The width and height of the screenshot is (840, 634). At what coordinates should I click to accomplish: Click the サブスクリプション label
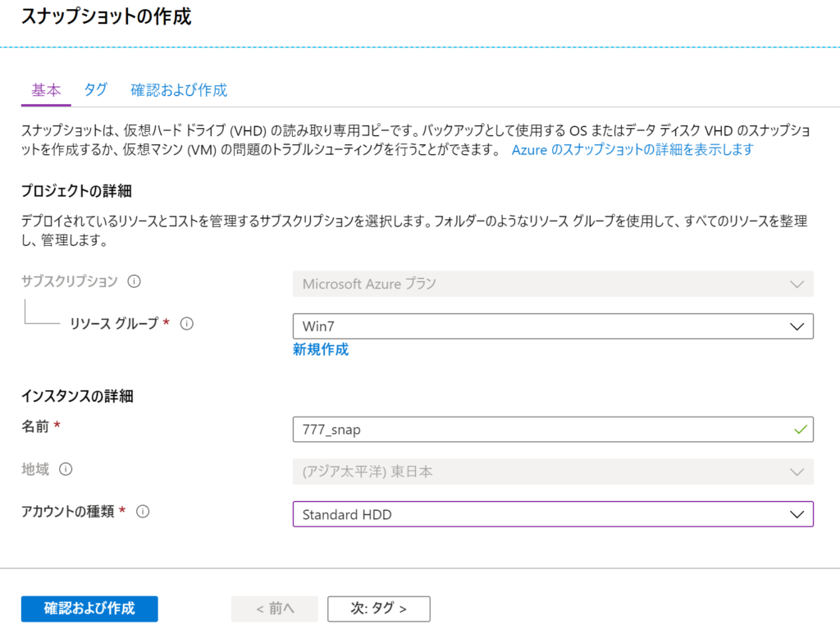70,281
